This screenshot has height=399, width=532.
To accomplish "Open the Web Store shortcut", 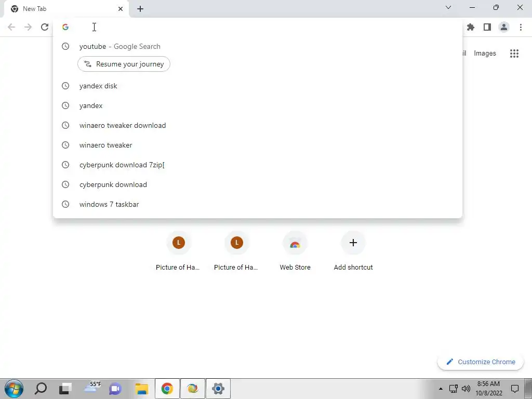I will coord(295,251).
